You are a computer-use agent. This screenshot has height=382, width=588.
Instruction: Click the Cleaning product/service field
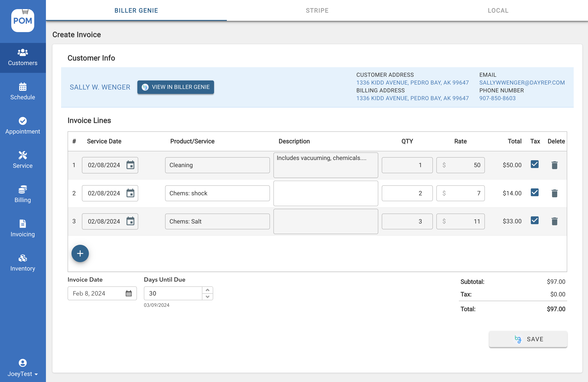pyautogui.click(x=217, y=165)
